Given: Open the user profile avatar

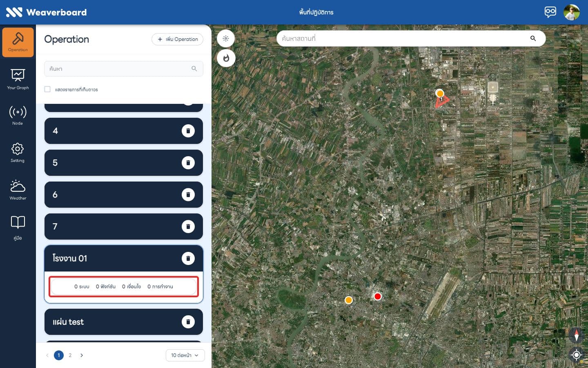Looking at the screenshot, I should (571, 12).
